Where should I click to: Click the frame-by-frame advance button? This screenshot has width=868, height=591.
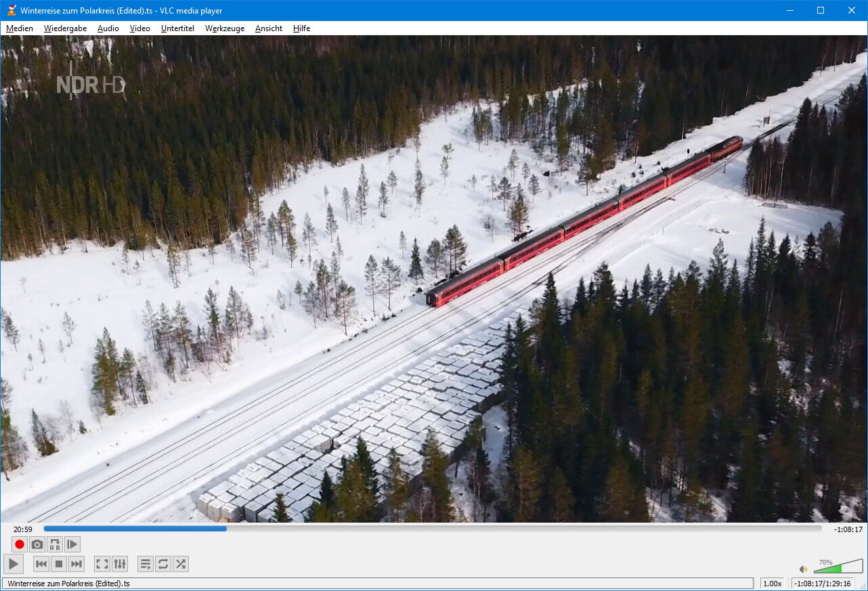(x=72, y=544)
